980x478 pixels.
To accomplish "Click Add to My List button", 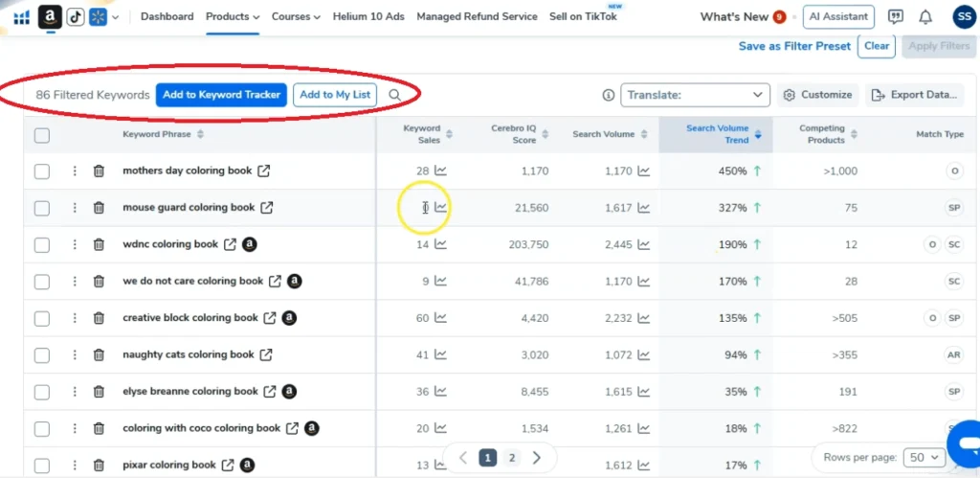I will (x=335, y=95).
